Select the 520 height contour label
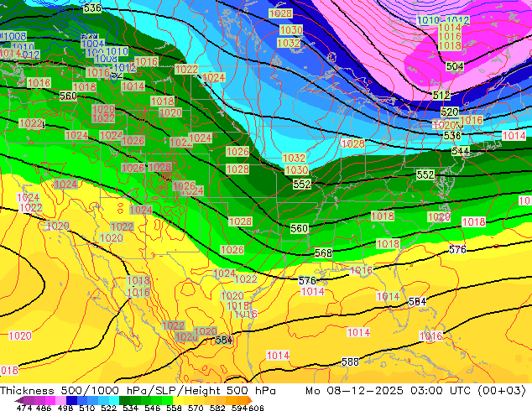532x411 pixels. point(450,112)
